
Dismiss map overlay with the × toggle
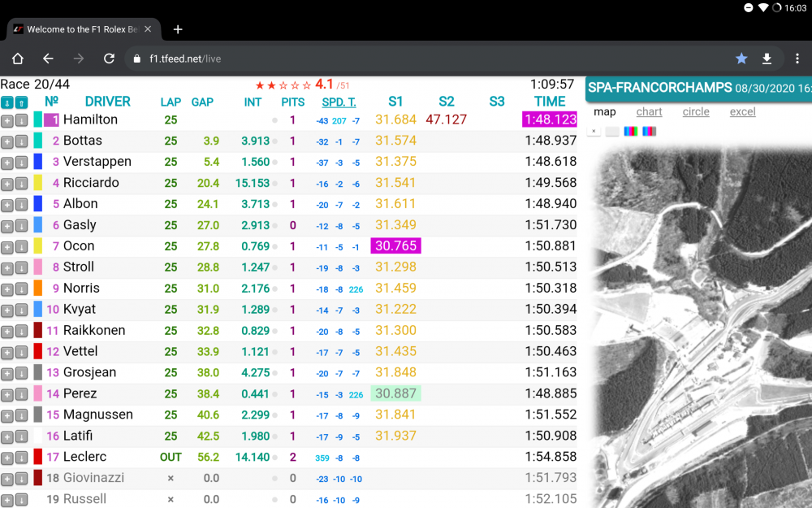click(x=593, y=130)
